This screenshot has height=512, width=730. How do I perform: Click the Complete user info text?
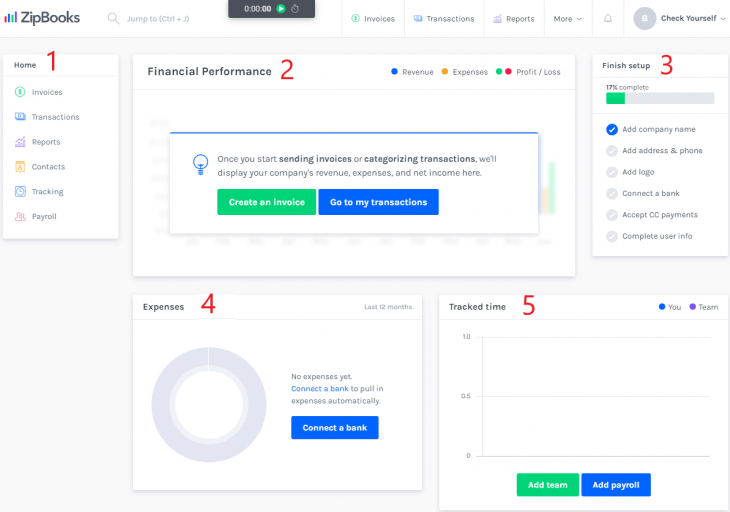click(x=657, y=236)
